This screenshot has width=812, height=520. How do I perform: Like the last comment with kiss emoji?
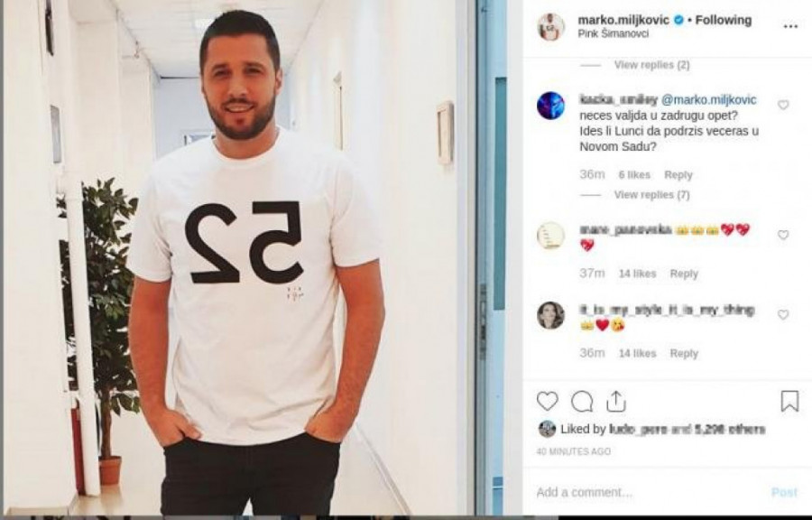pyautogui.click(x=783, y=315)
